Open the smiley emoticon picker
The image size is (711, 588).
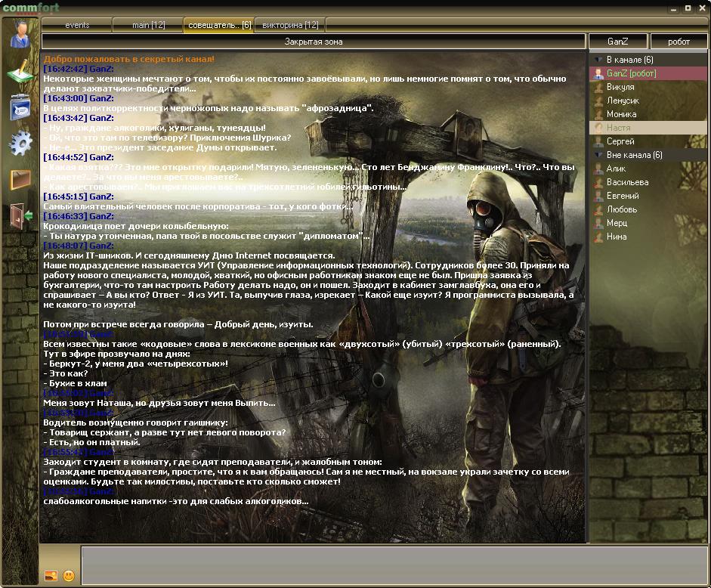click(x=69, y=576)
